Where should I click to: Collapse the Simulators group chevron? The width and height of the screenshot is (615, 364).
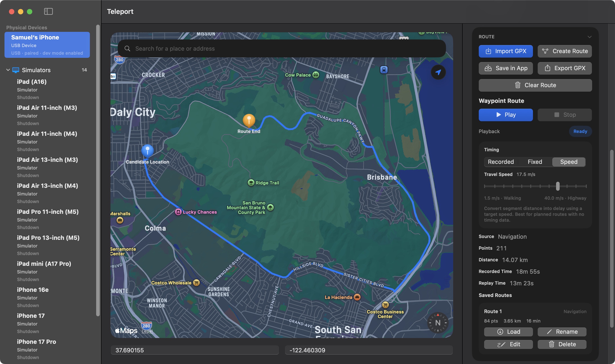tap(8, 70)
